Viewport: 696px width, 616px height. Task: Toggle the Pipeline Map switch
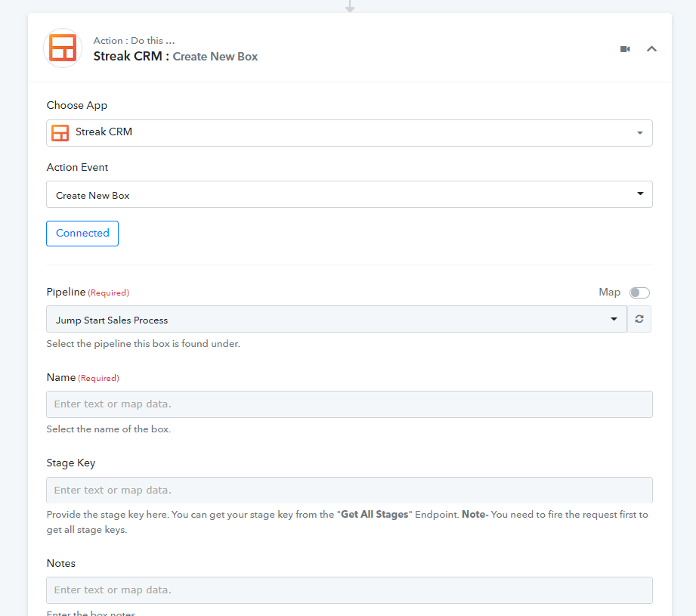coord(639,293)
